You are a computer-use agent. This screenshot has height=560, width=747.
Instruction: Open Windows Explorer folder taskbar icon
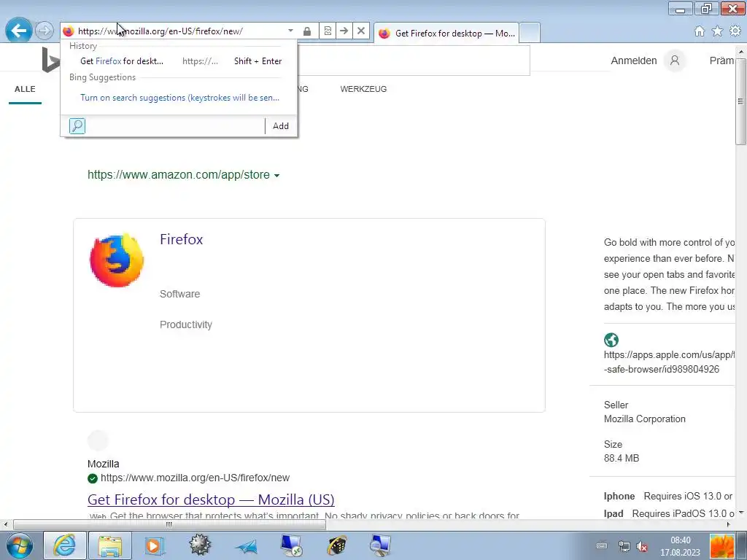click(111, 545)
